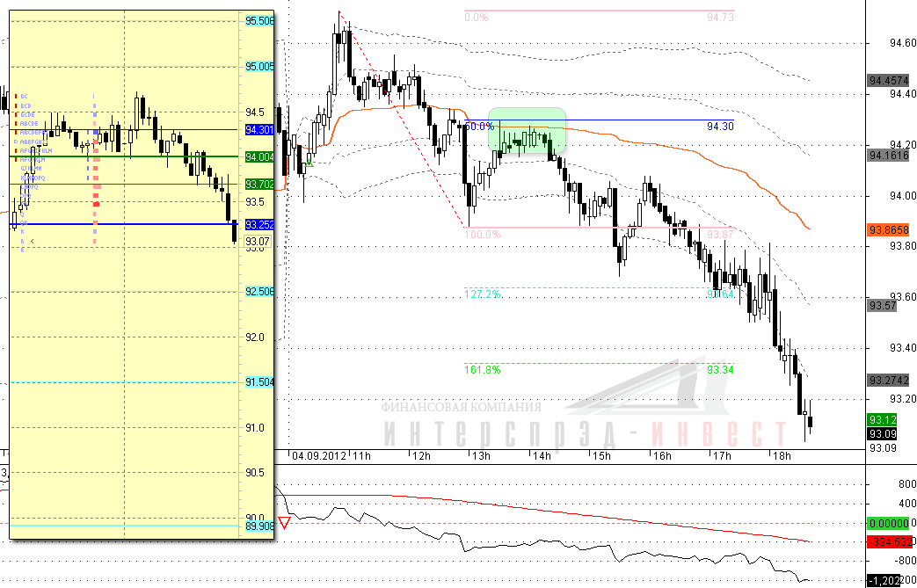This screenshot has width=917, height=588.
Task: Click the 18h time axis label
Action: pyautogui.click(x=782, y=456)
